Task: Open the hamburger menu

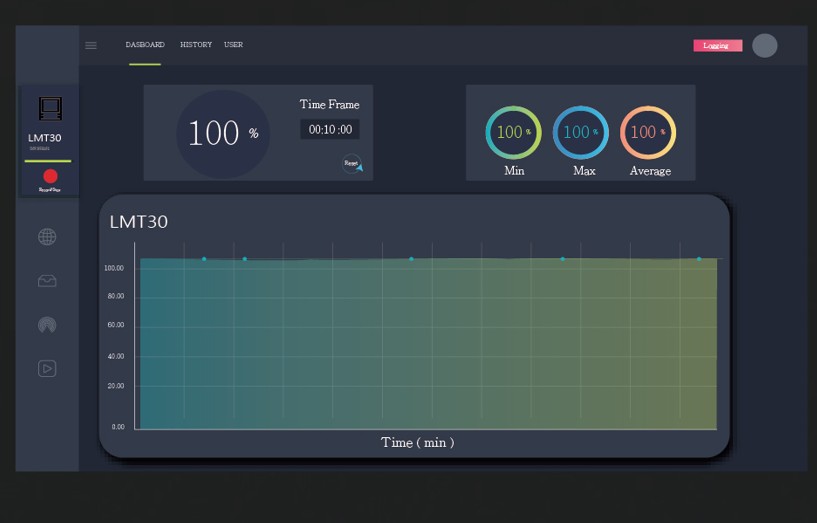Action: (x=91, y=45)
